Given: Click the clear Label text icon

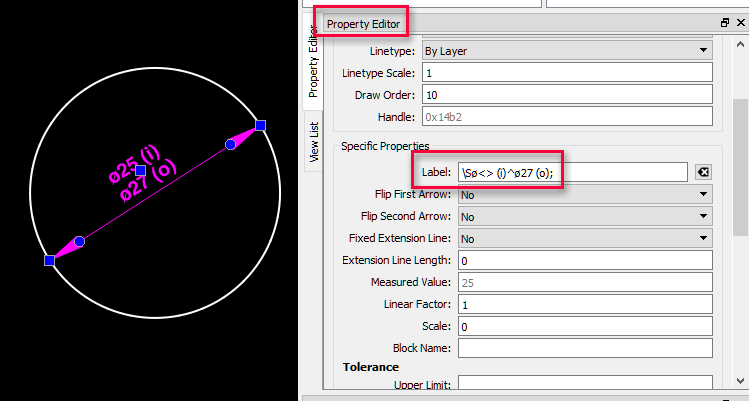Looking at the screenshot, I should point(703,172).
